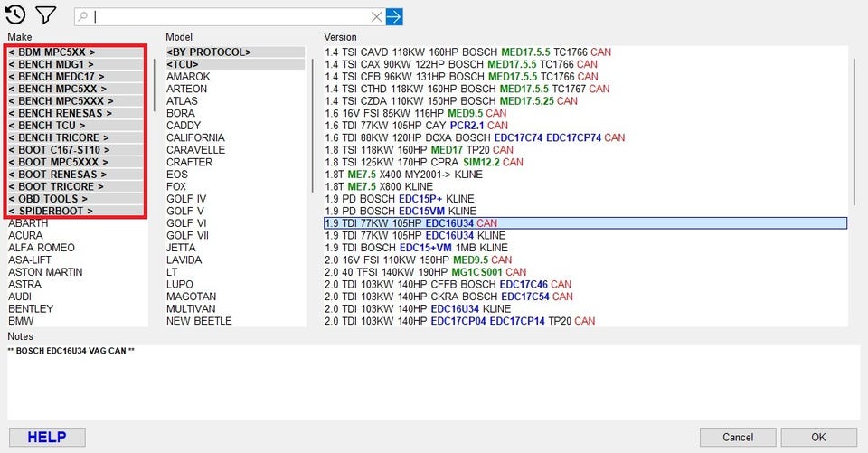Click the HELP button

pos(47,437)
